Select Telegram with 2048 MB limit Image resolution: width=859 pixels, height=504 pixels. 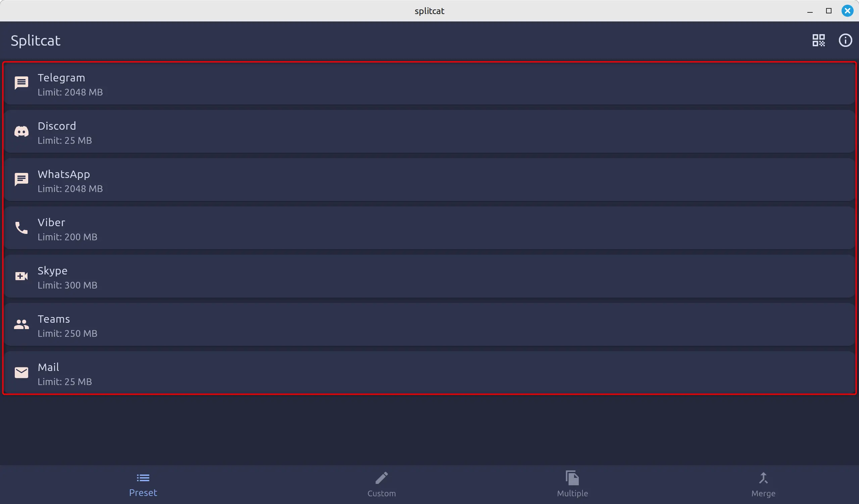click(429, 84)
